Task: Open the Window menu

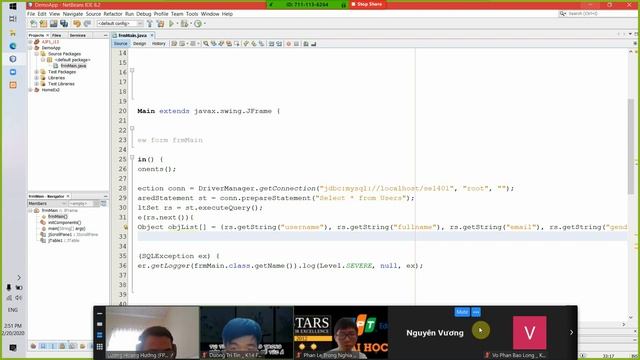Action: click(210, 14)
